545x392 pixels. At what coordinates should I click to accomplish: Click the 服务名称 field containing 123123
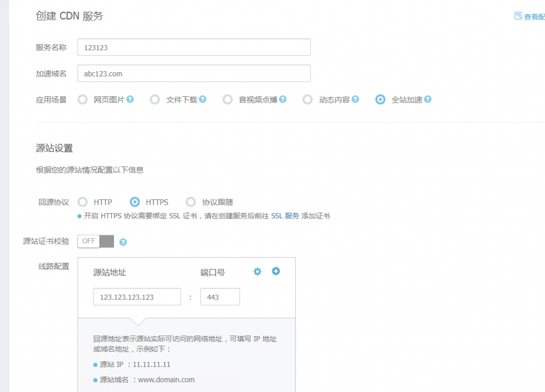pos(194,47)
